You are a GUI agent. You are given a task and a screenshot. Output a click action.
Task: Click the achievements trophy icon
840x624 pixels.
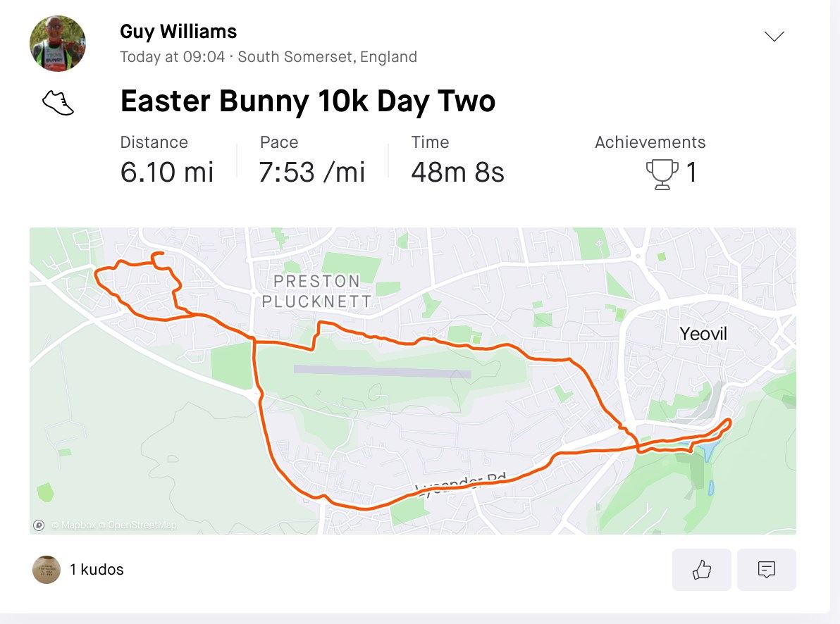662,174
